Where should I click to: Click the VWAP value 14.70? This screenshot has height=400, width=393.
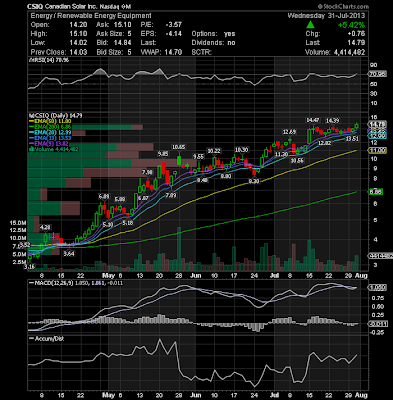click(x=174, y=52)
